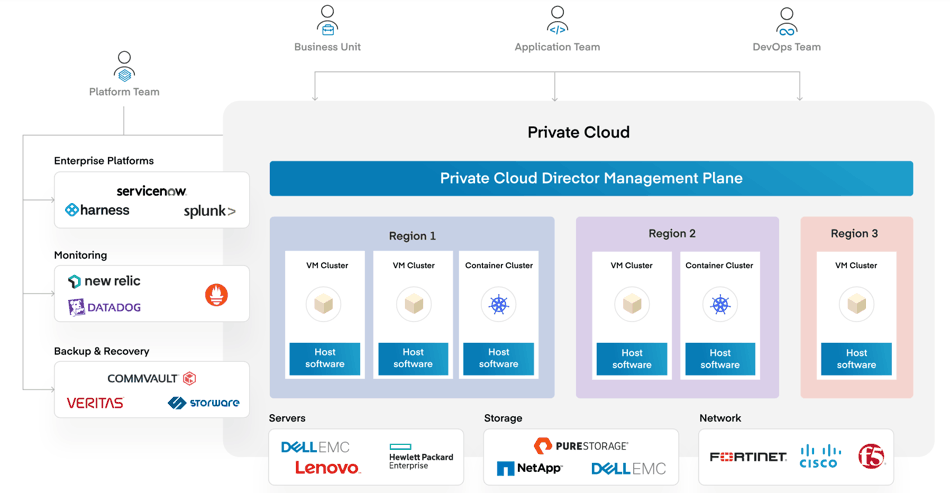Click the "Enterprise Platforms" heading

[x=104, y=160]
